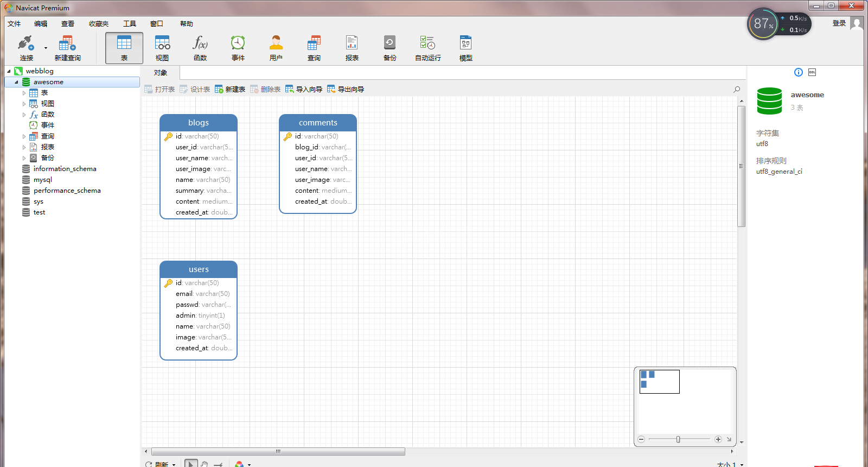Select the pointer selection tool

point(191,464)
